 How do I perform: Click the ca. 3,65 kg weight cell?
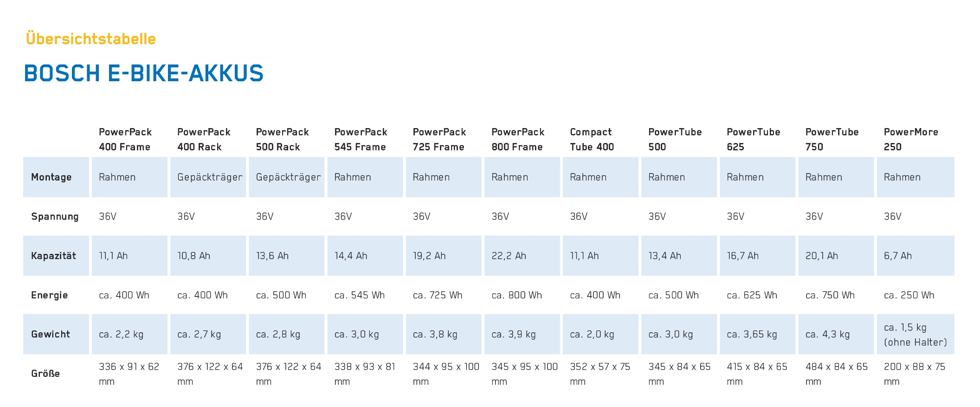pyautogui.click(x=758, y=334)
